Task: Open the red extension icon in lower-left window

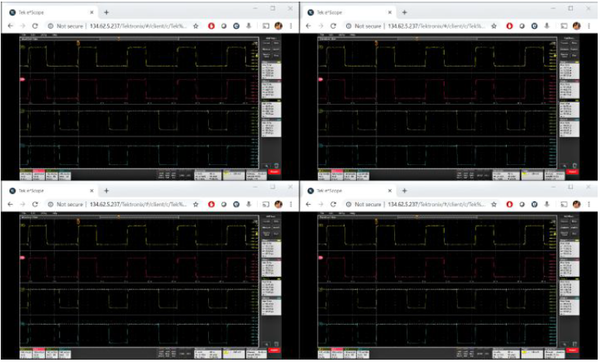Action: pyautogui.click(x=211, y=204)
